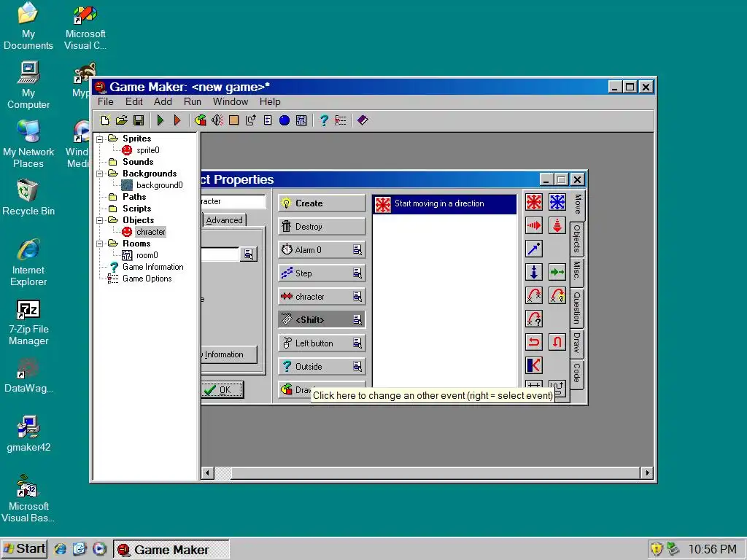
Task: Select background0 in resource tree
Action: pos(159,185)
